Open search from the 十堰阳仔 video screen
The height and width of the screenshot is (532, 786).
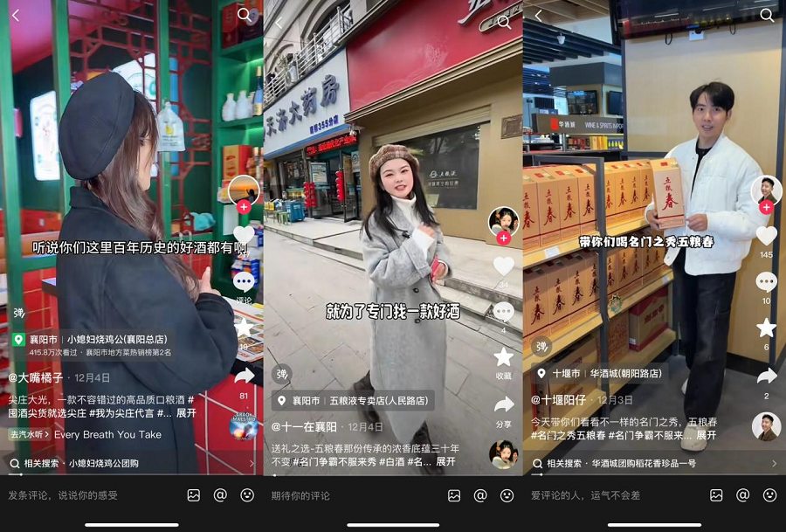pos(767,16)
